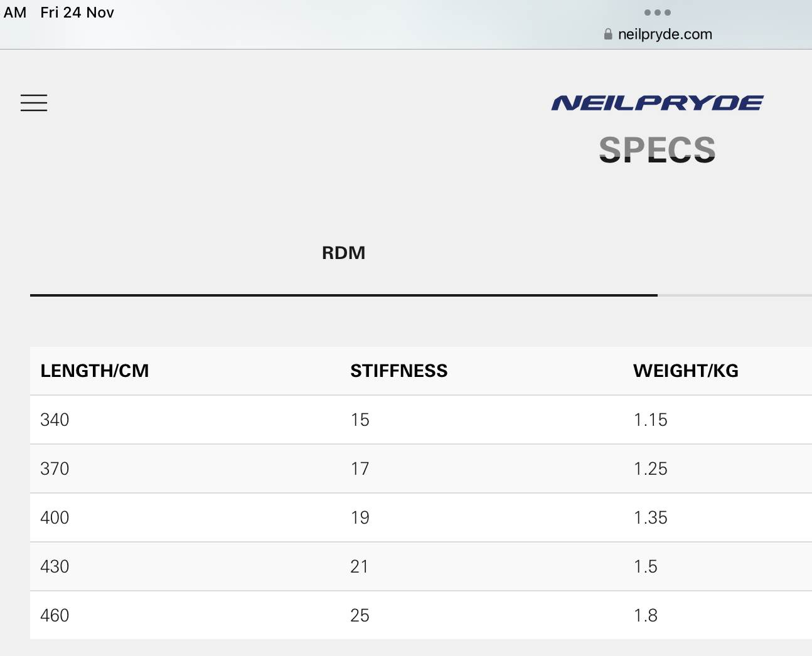
Task: Click the 1.8 weight value
Action: click(x=645, y=615)
